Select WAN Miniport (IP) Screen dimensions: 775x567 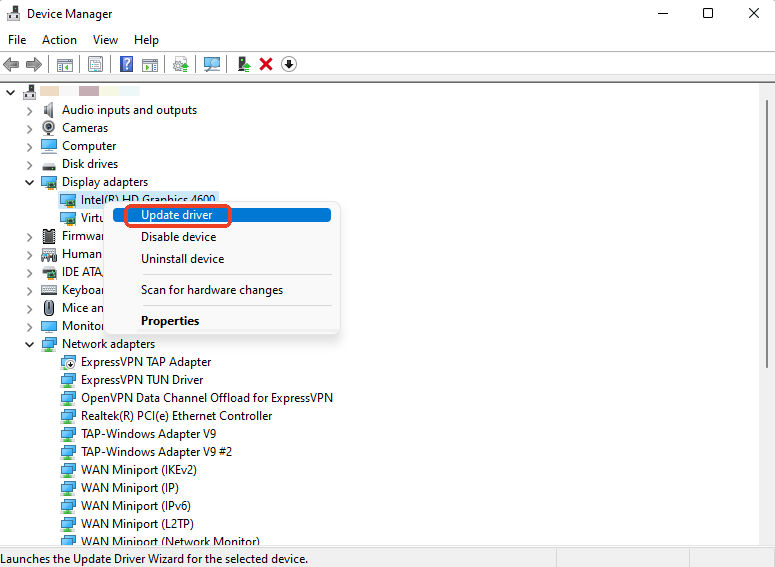point(129,488)
